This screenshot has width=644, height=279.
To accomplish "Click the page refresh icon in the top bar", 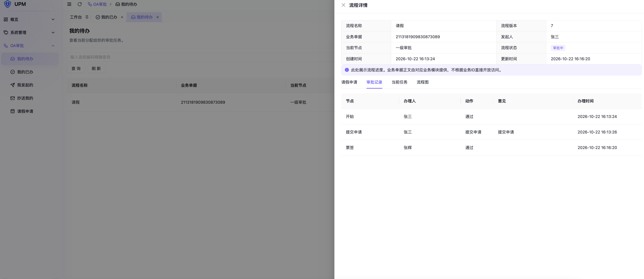I will coord(80,4).
